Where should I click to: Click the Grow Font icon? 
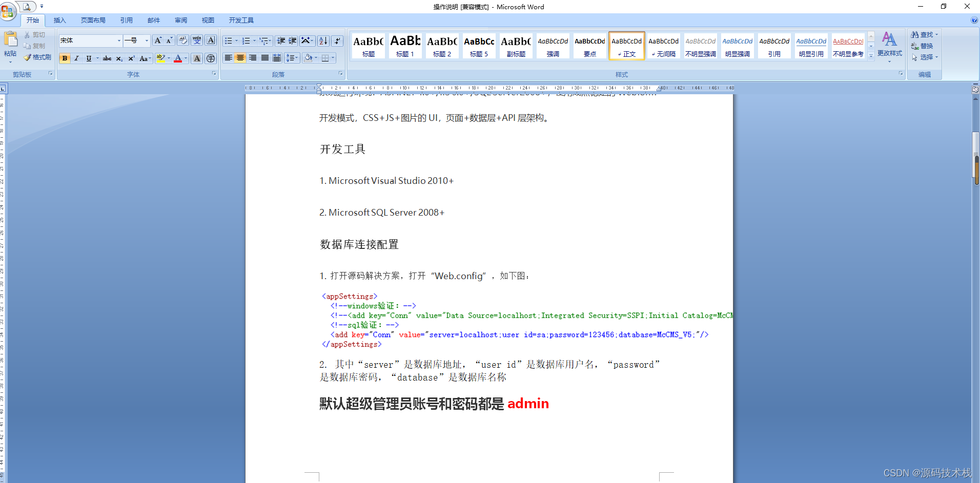point(158,40)
